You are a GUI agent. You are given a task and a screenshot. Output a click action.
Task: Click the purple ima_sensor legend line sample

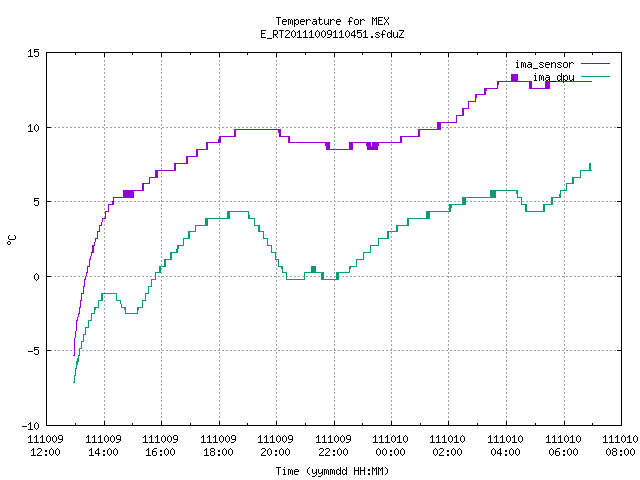point(595,64)
